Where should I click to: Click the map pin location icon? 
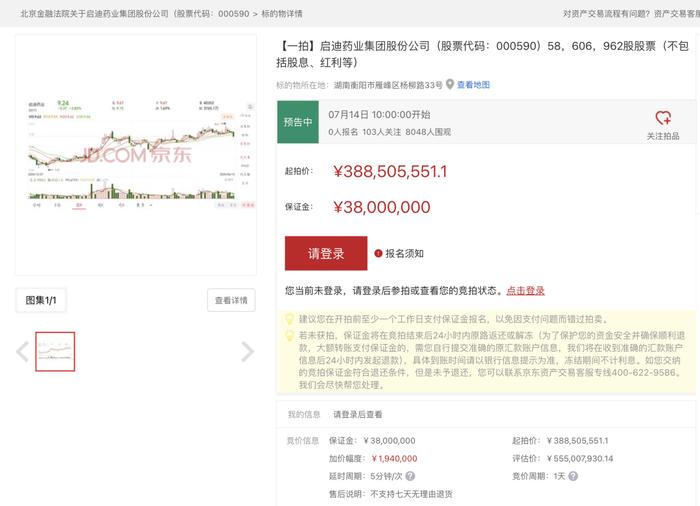tap(450, 84)
